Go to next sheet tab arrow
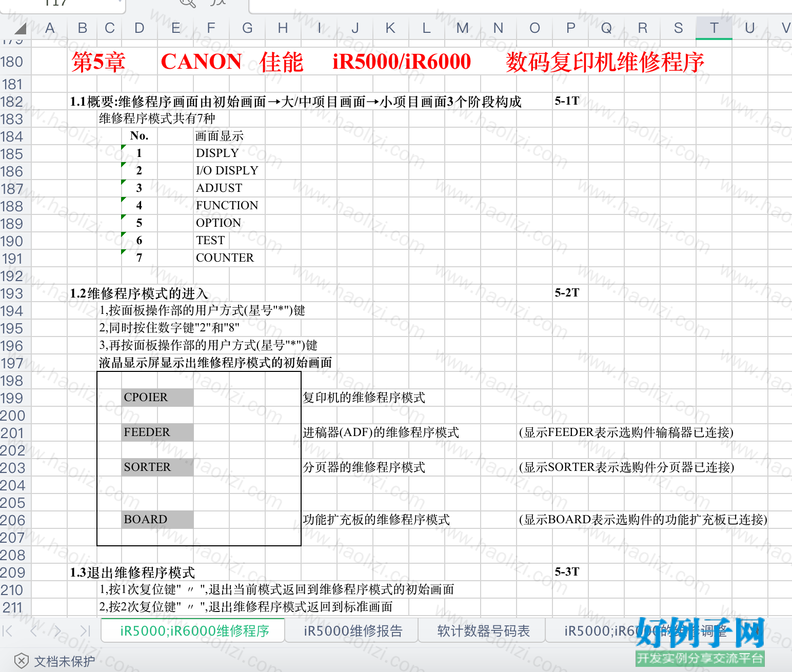 pyautogui.click(x=58, y=631)
